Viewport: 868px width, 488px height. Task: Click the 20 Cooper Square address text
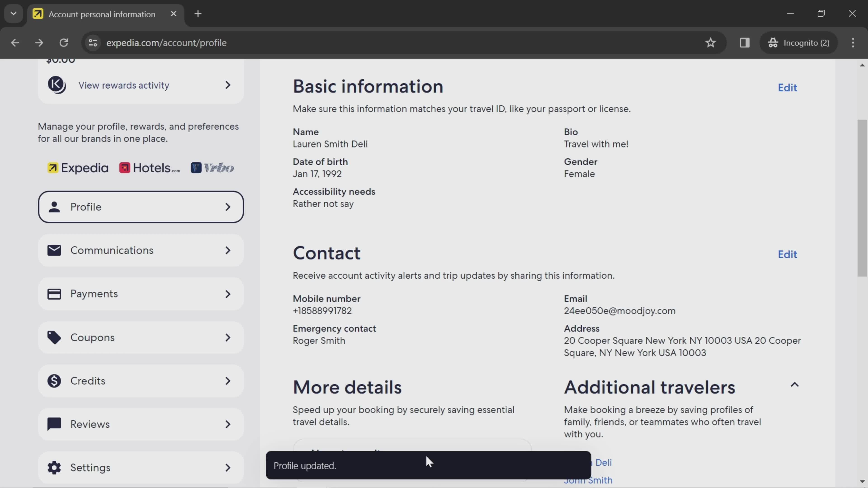pos(682,347)
